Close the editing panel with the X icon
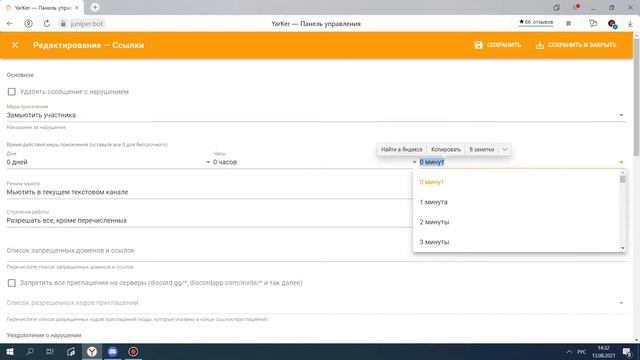Screen dimensions: 640x360 [15, 45]
